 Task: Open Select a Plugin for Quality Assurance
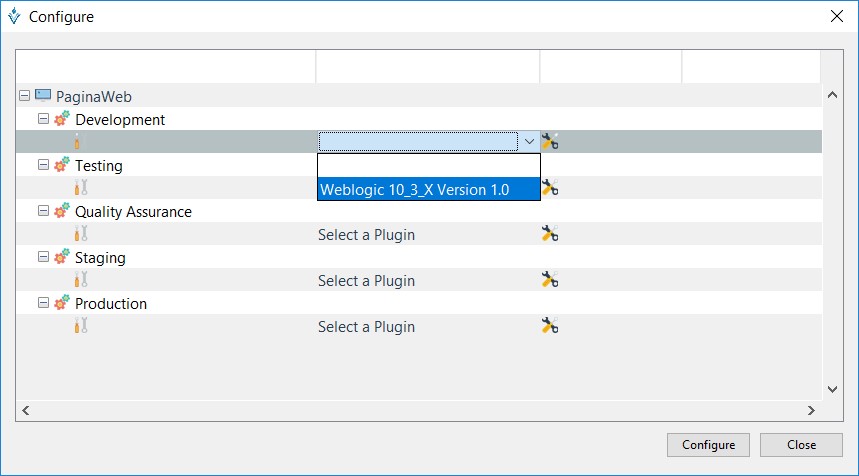point(366,234)
